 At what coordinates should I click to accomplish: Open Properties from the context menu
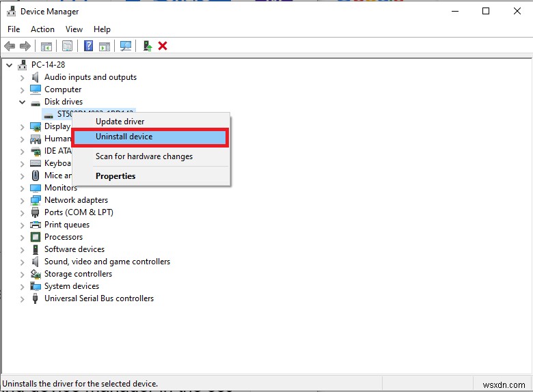[x=151, y=176]
